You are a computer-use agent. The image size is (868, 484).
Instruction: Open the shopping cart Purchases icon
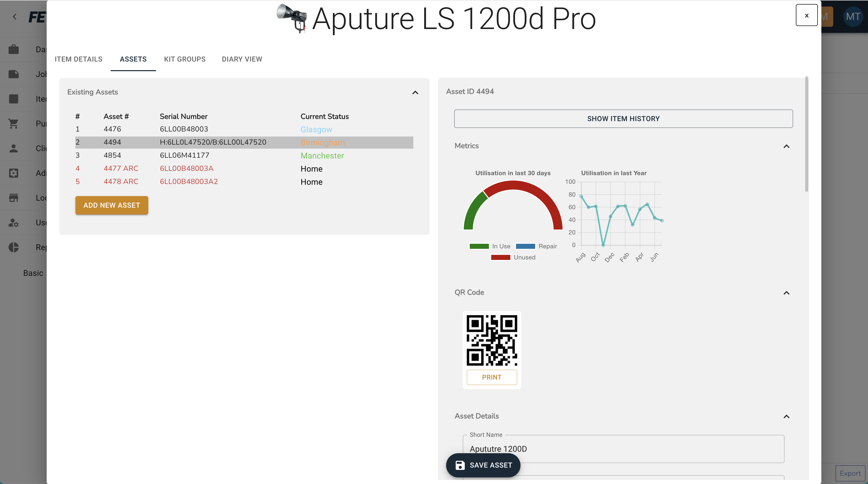point(13,123)
